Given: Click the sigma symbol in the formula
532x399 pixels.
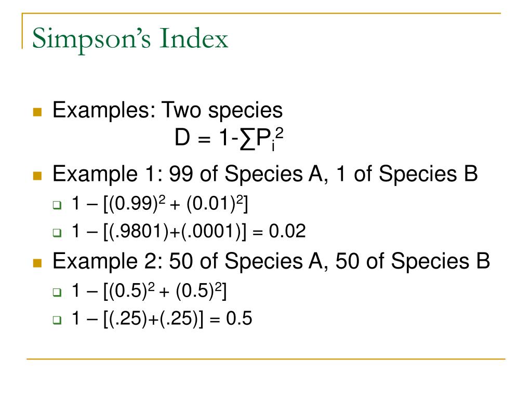Looking at the screenshot, I should tap(247, 139).
